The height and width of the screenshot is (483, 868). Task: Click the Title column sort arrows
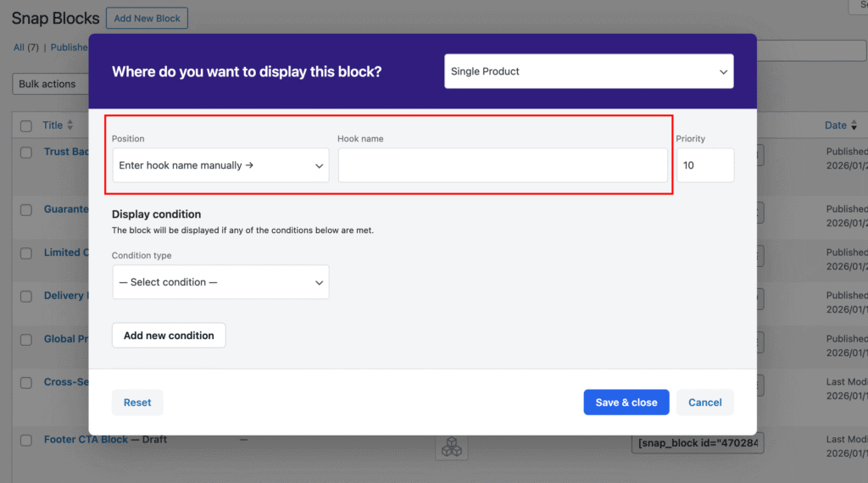tap(70, 125)
